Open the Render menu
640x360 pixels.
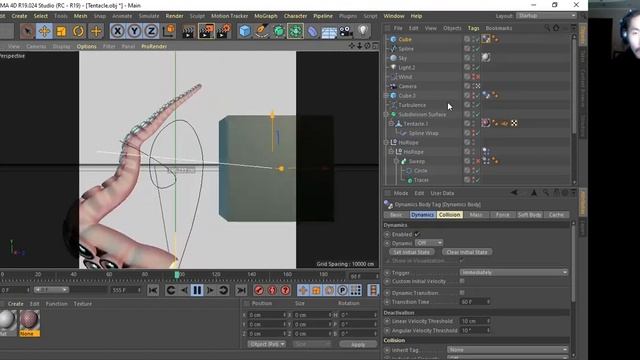point(174,16)
